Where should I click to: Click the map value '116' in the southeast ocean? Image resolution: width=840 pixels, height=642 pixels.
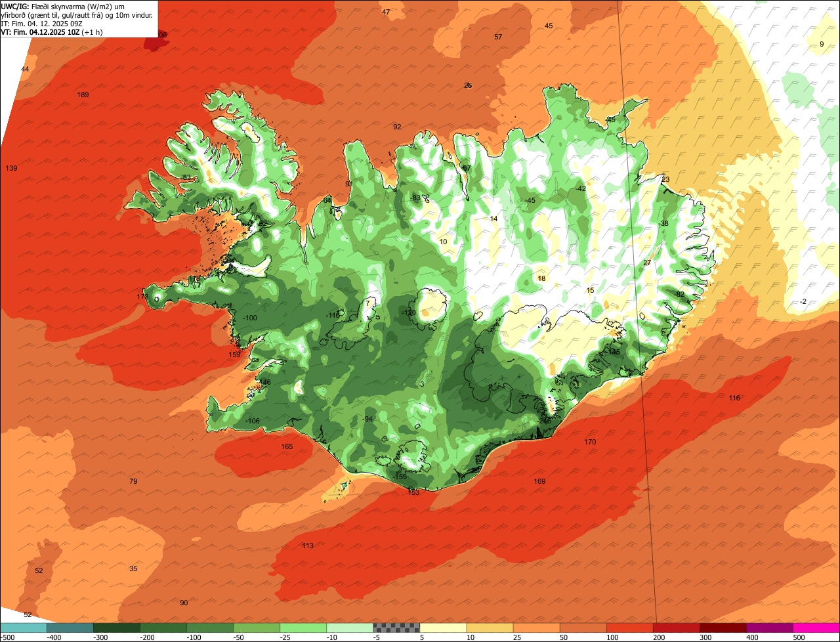pos(734,398)
